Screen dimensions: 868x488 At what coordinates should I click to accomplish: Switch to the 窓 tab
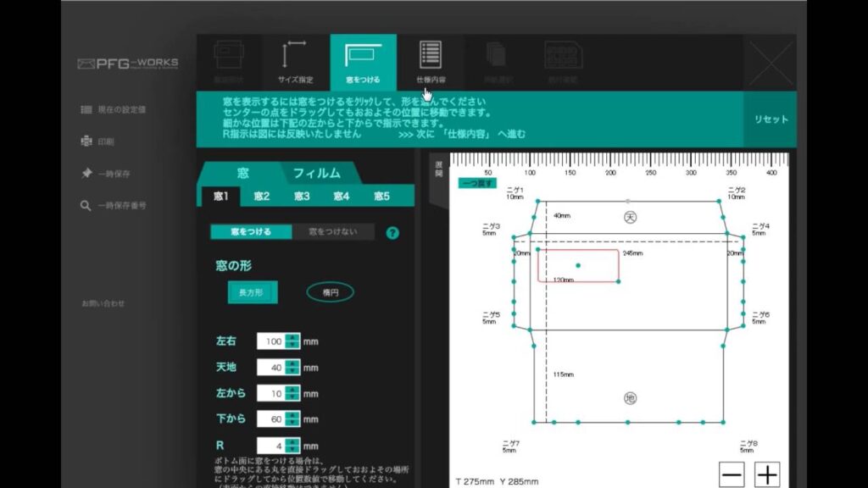pos(243,173)
